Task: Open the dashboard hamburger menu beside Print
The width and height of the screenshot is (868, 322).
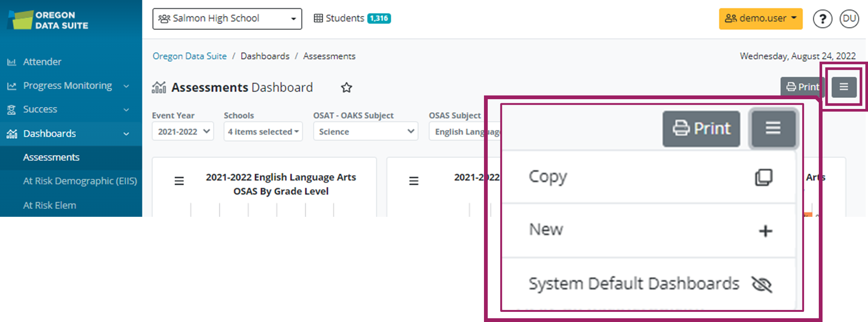Action: pyautogui.click(x=844, y=87)
